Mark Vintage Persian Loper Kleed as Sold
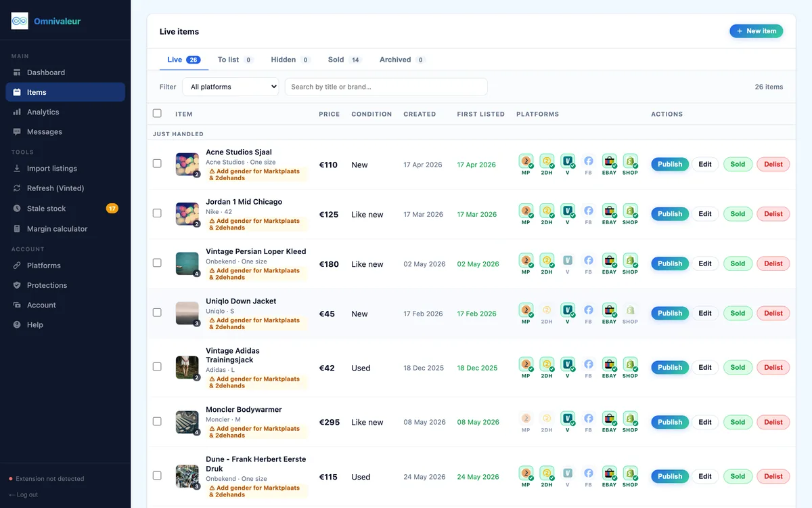Image resolution: width=812 pixels, height=508 pixels. click(x=738, y=263)
